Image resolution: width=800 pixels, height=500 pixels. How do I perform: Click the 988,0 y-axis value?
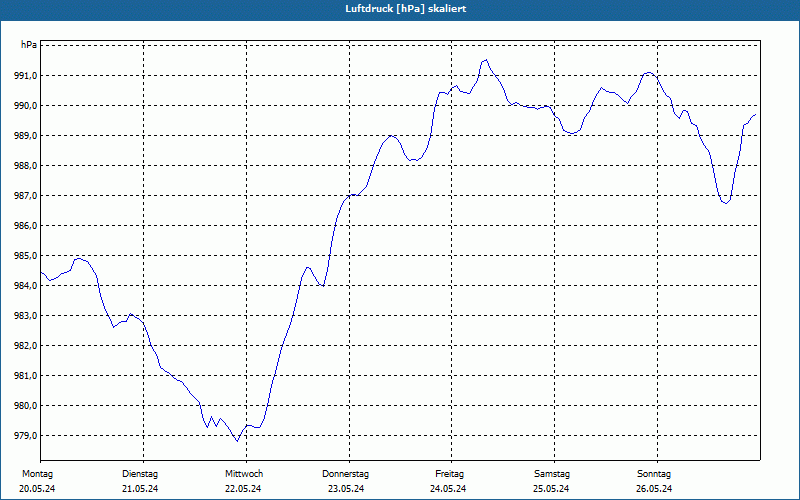(24, 166)
